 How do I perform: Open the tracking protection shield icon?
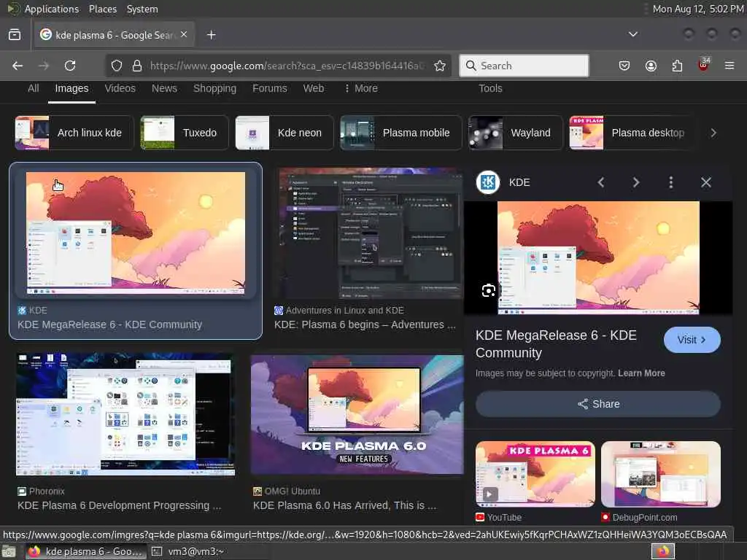pos(117,66)
